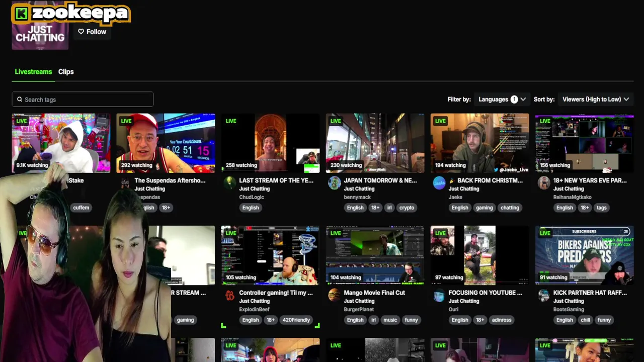Screen dimensions: 644x362
Task: Select the cuffem tag in first stream card
Action: pyautogui.click(x=81, y=208)
